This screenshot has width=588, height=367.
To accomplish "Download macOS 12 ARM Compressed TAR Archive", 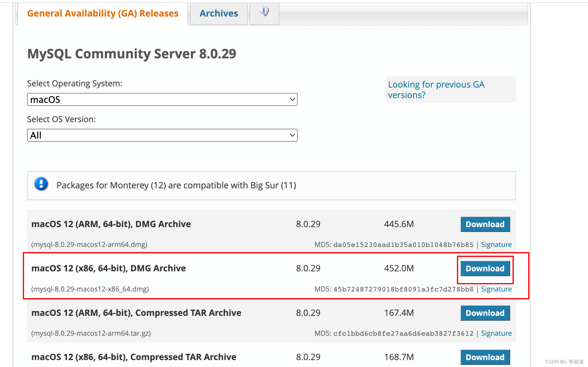I will (x=485, y=313).
